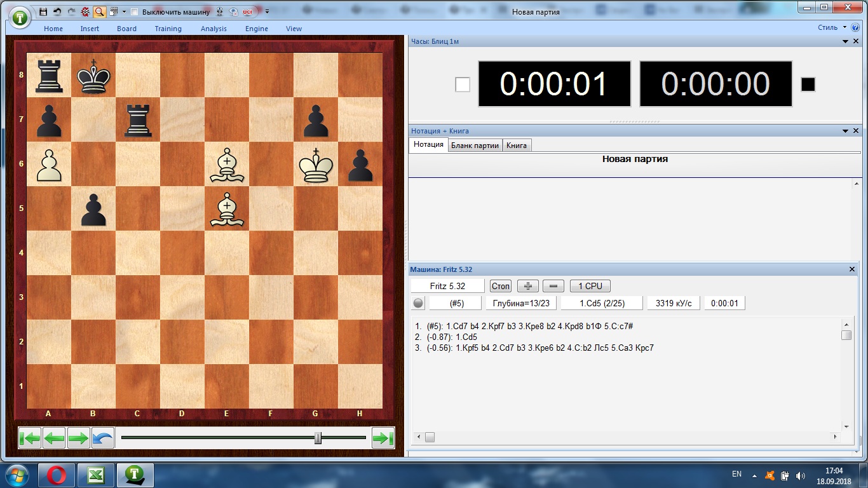Open the clock panel dropdown arrow

846,41
